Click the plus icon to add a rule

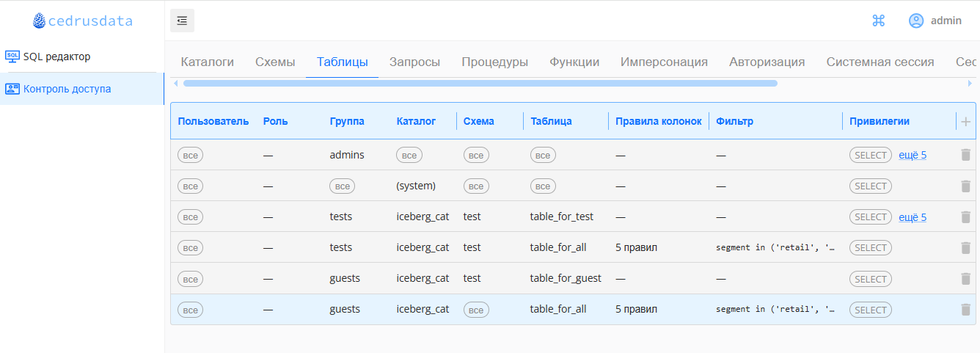(x=965, y=122)
